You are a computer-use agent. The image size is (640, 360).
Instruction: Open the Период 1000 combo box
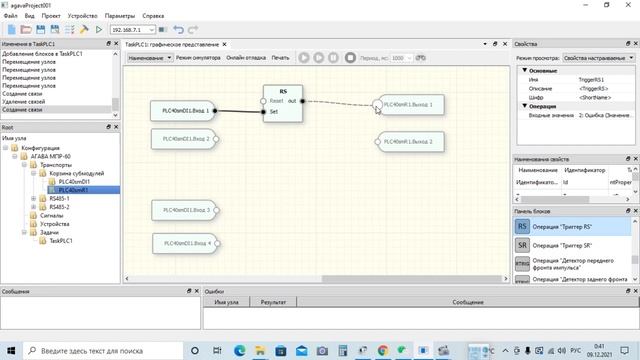[401, 58]
